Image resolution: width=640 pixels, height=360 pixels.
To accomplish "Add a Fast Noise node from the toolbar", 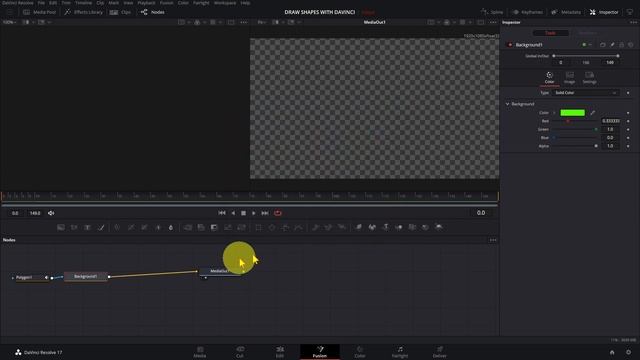I will pyautogui.click(x=74, y=227).
